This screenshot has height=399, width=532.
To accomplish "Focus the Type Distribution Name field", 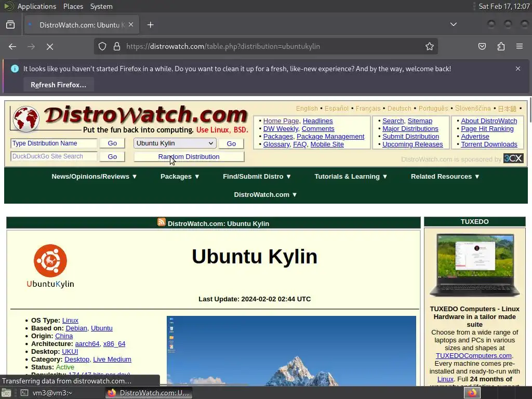I will [x=54, y=143].
